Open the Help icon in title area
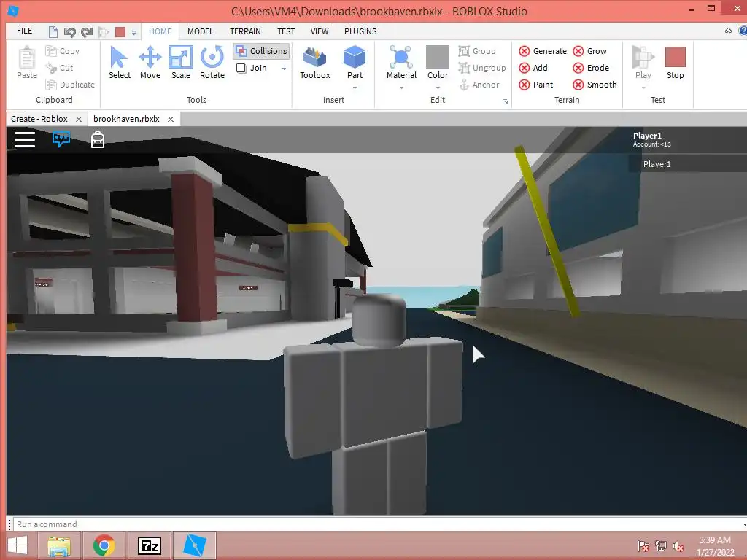Image resolution: width=747 pixels, height=560 pixels. 743,31
